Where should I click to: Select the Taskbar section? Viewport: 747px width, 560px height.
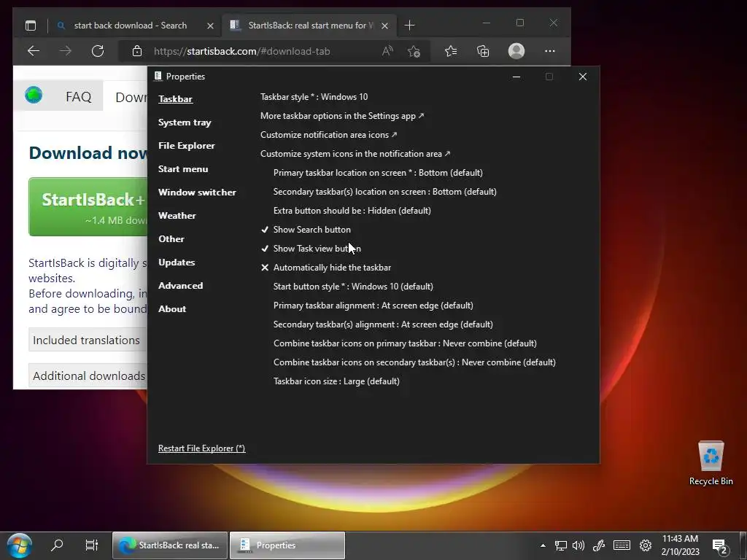(x=175, y=99)
